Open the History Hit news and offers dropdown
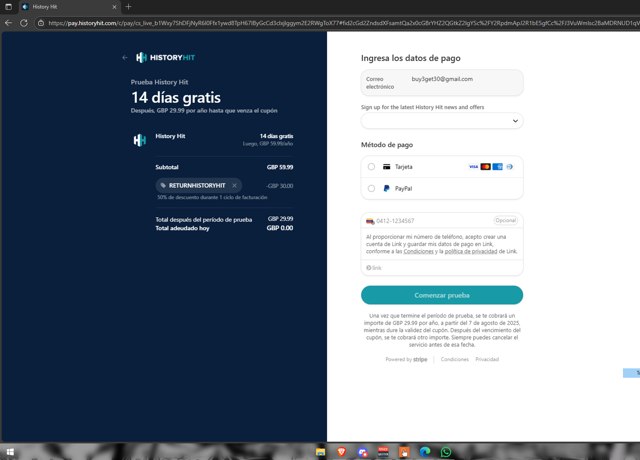This screenshot has height=460, width=640. coord(442,121)
